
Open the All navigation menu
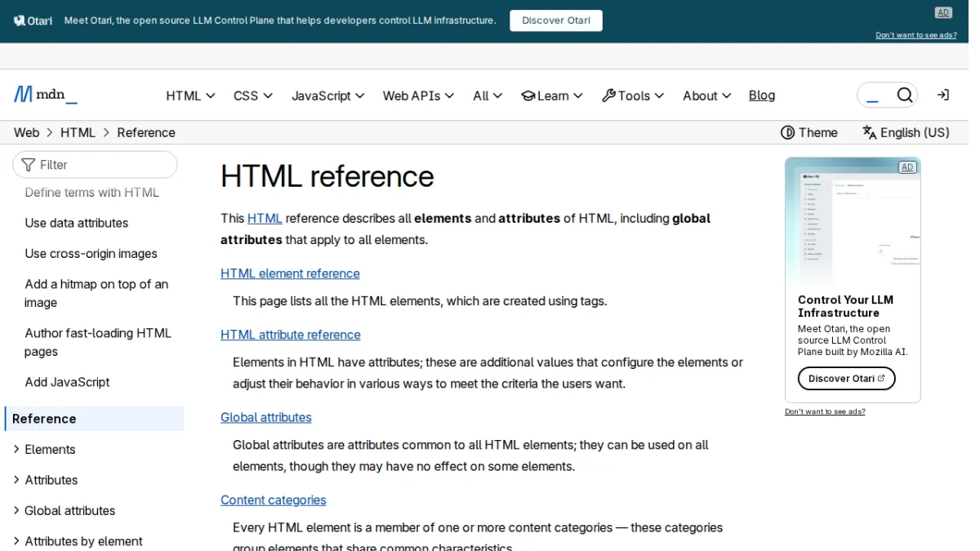488,96
